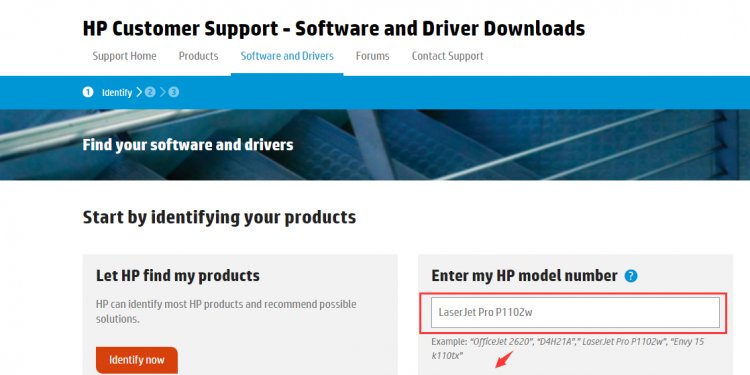Click the 'Start by identifying your products' heading

click(220, 217)
